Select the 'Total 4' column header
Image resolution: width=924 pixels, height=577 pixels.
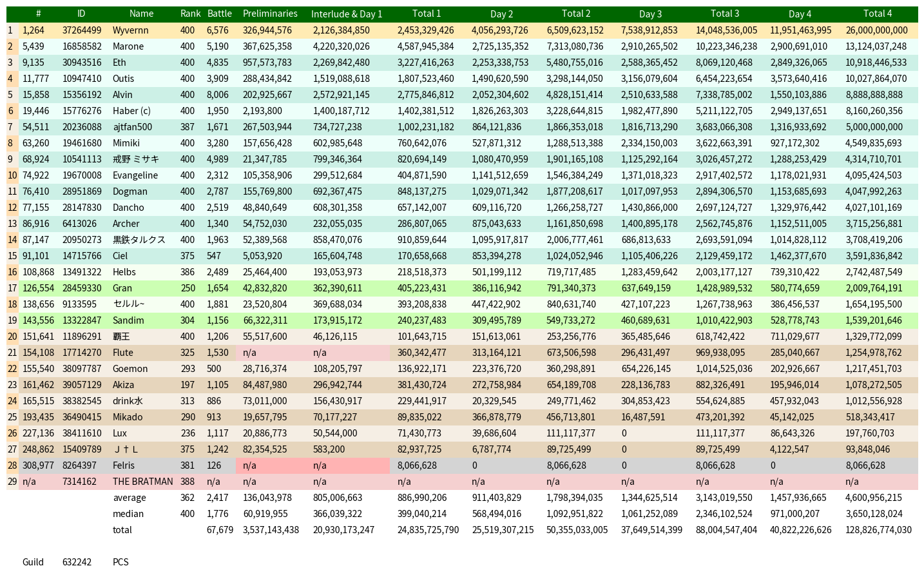877,14
